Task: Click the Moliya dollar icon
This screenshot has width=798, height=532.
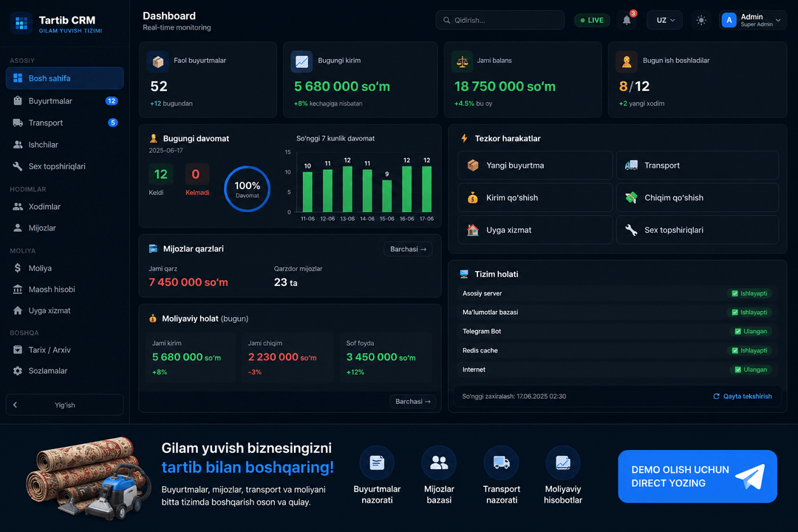Action: 18,268
